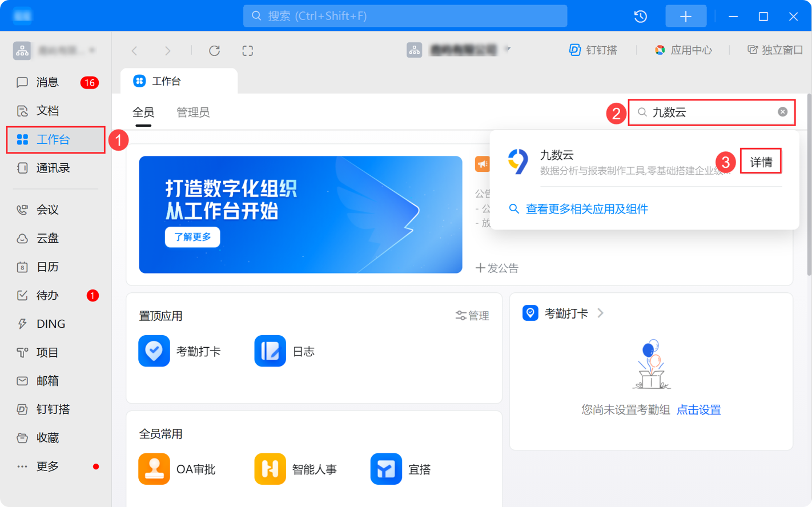Viewport: 812px width, 507px height.
Task: Focus the global search box
Action: 405,16
